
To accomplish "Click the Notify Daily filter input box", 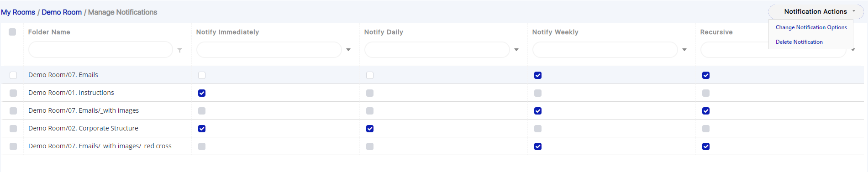I will pos(437,50).
